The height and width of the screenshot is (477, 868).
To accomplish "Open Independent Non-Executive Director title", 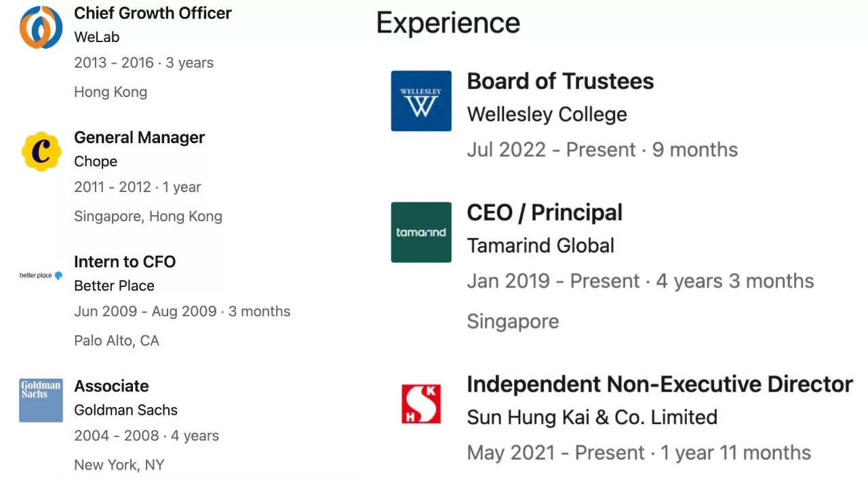I will [659, 384].
